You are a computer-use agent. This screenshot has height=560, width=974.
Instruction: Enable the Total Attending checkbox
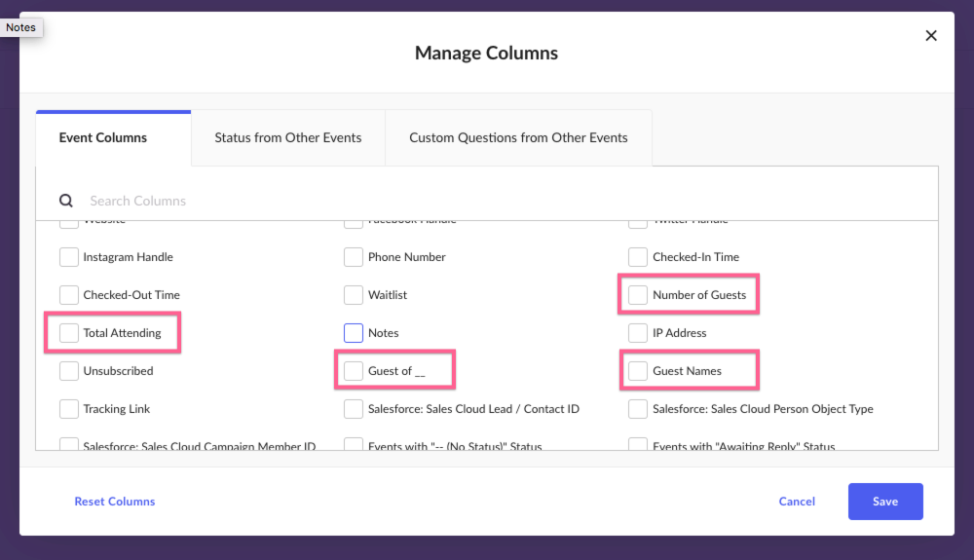[69, 333]
